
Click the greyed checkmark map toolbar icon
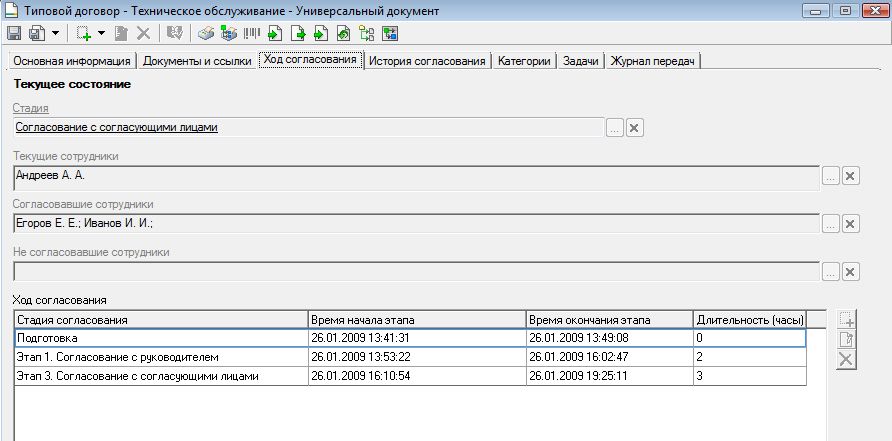[x=174, y=34]
